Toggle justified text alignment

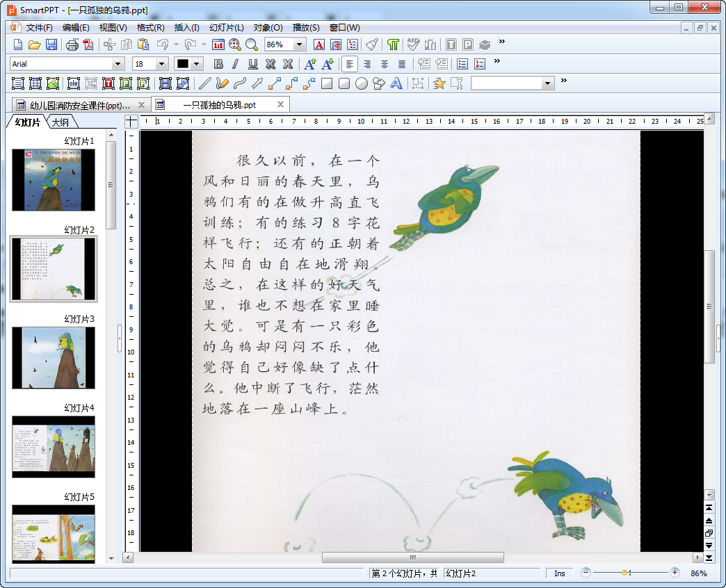[x=402, y=64]
